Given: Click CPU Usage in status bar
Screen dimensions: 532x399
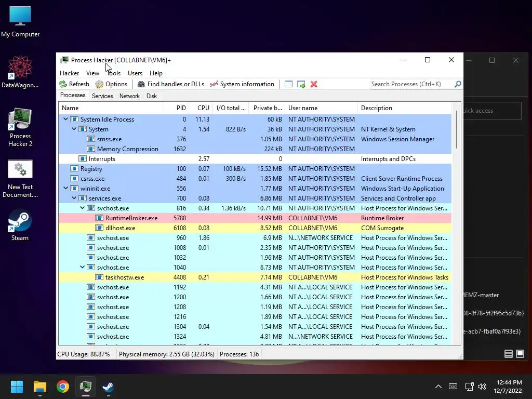Looking at the screenshot, I should 84,354.
